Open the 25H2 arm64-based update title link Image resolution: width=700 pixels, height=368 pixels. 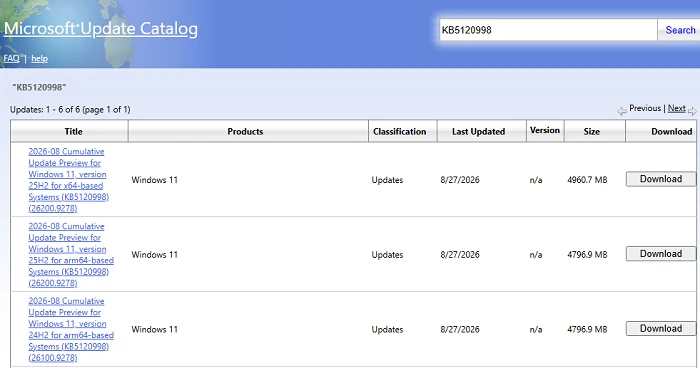point(71,255)
